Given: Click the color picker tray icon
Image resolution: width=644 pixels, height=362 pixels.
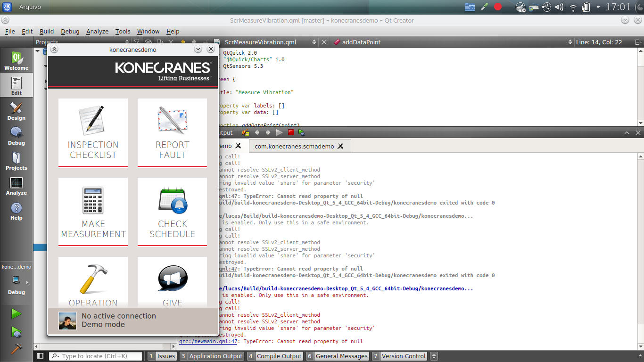Looking at the screenshot, I should point(484,7).
